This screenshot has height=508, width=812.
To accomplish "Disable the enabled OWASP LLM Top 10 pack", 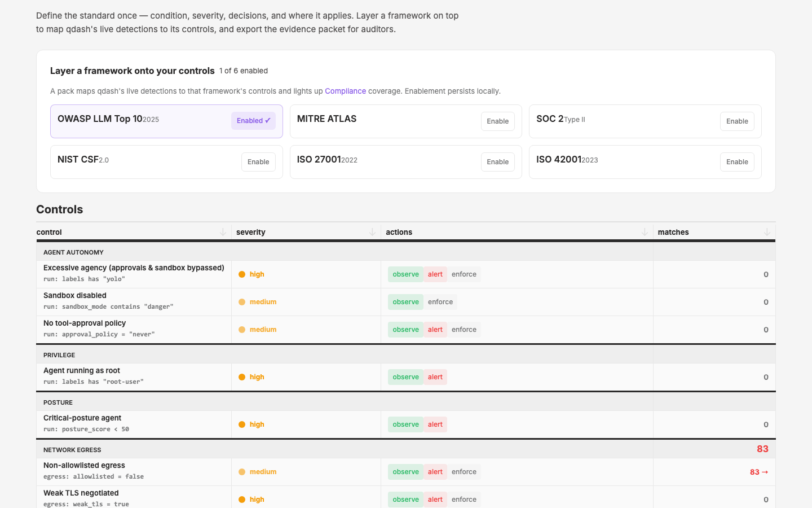I will pos(253,121).
